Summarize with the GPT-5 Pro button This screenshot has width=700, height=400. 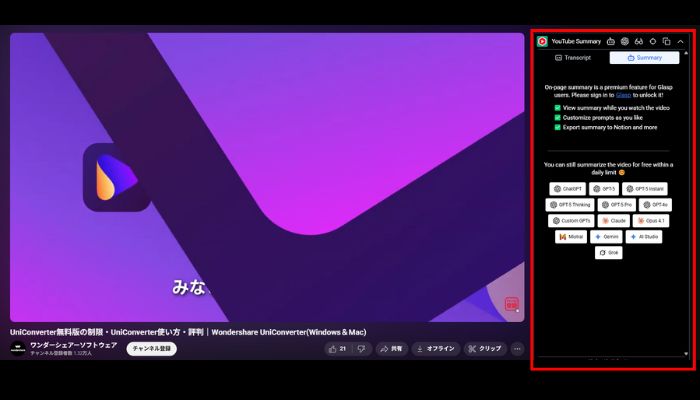tap(617, 205)
